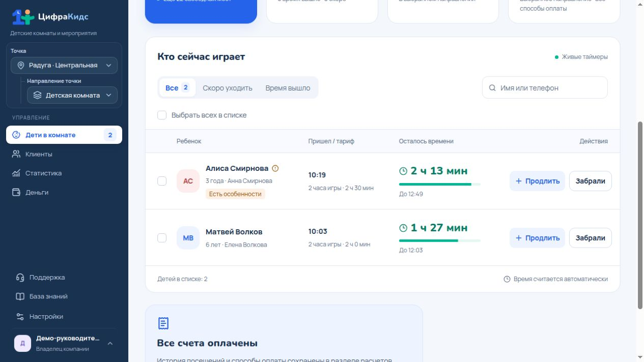Open the Радуга · Центральная point dropdown
This screenshot has width=644, height=362.
tap(64, 66)
